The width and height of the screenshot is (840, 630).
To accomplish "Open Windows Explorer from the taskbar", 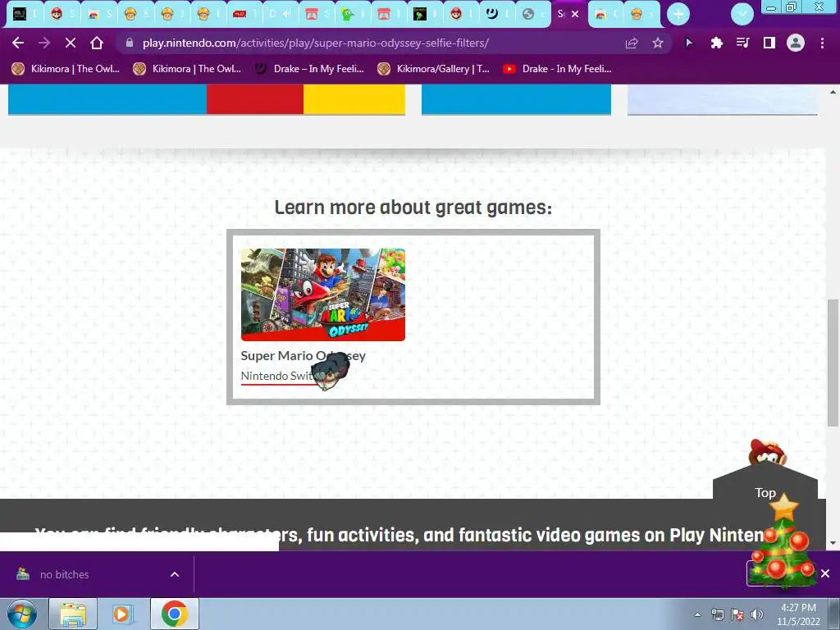I will [x=73, y=614].
